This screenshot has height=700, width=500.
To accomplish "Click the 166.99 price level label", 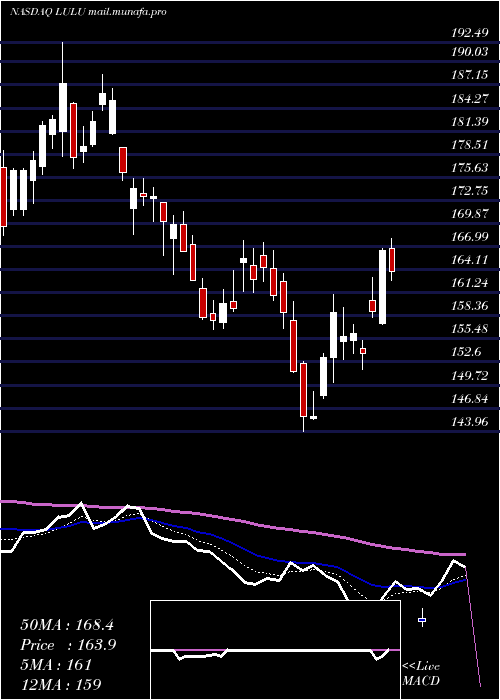I will [470, 237].
